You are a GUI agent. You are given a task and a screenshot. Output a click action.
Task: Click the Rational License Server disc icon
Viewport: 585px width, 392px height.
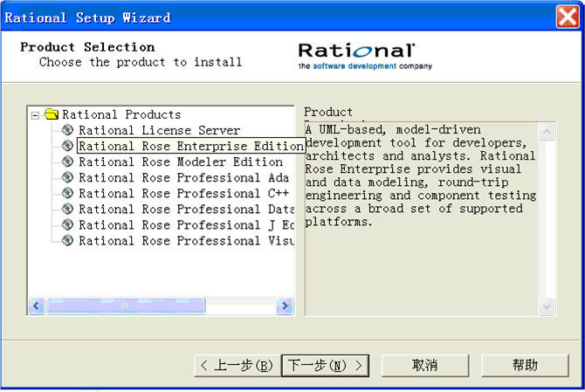[67, 130]
